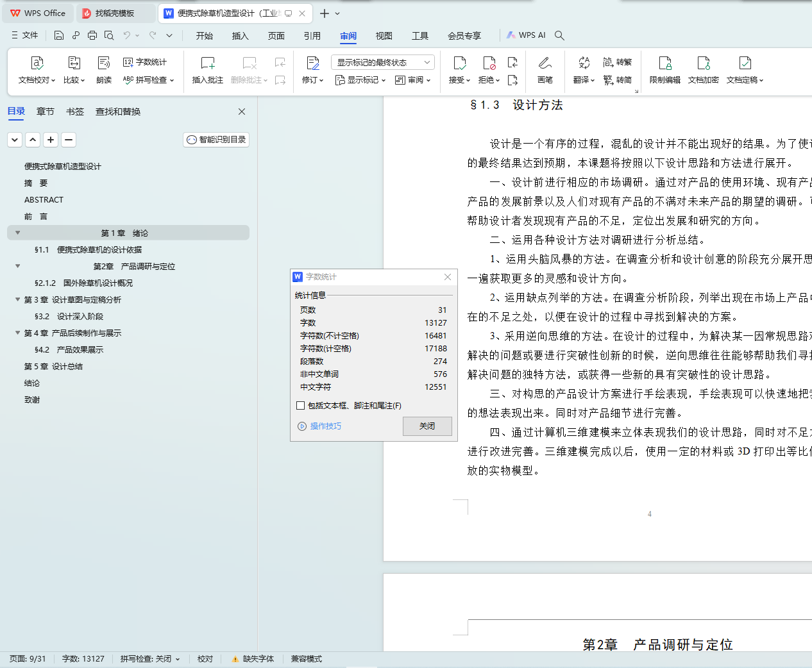Click the print icon in quick toolbar
The width and height of the screenshot is (812, 668).
coord(92,35)
